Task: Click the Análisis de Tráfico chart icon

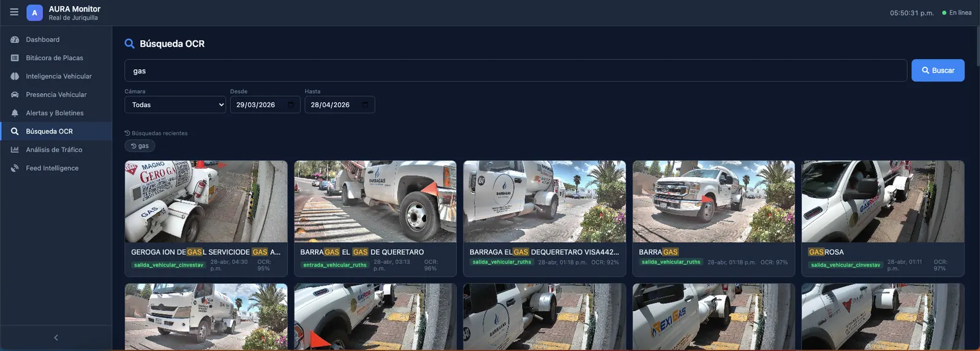Action: pyautogui.click(x=15, y=150)
